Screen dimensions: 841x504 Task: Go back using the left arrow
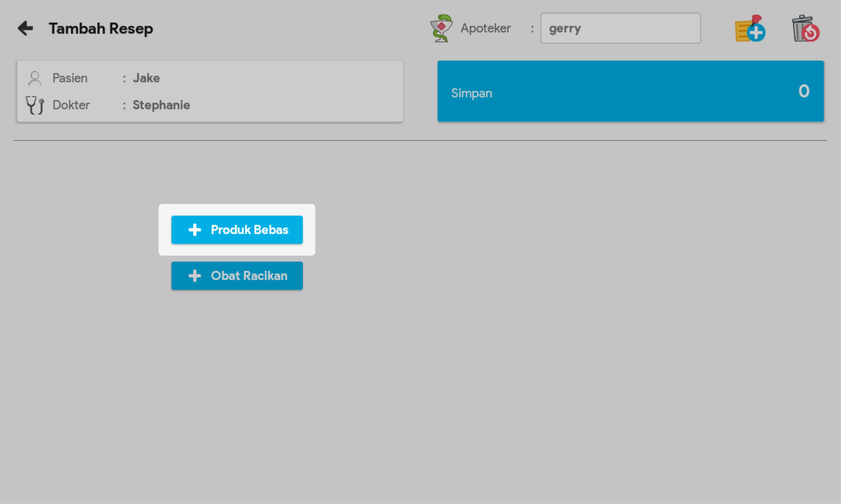point(26,28)
